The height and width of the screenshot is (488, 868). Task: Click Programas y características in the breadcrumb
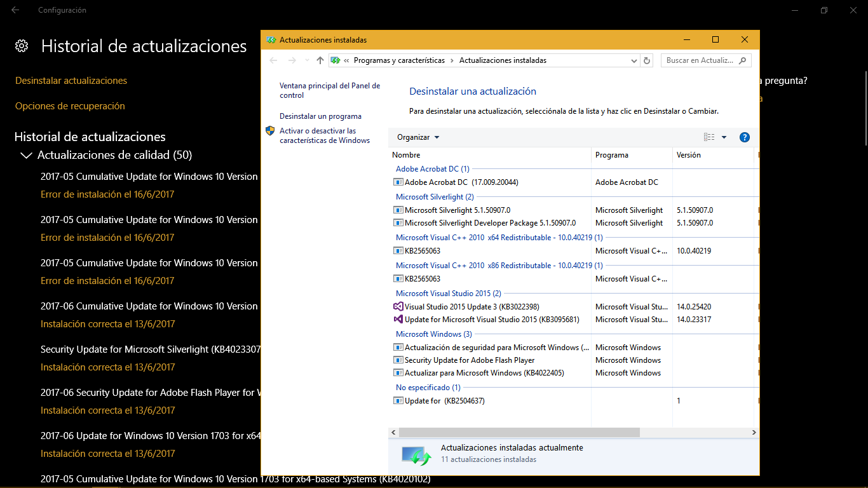click(399, 60)
